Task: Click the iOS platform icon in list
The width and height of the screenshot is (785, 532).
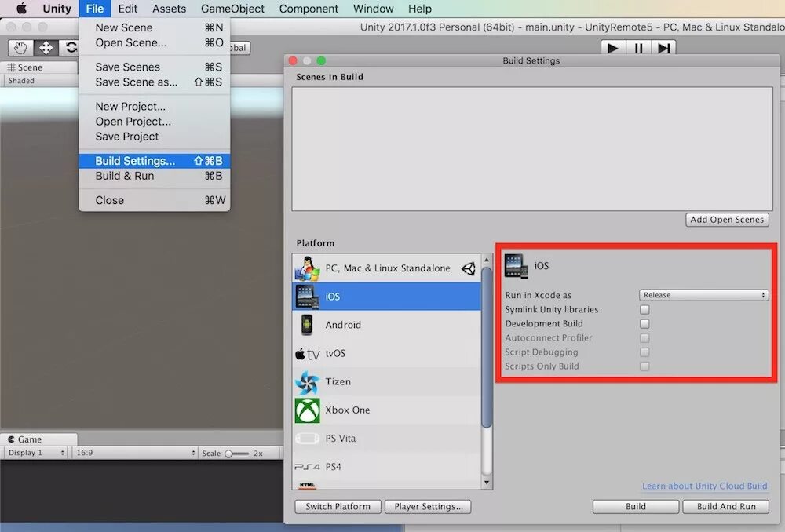Action: 307,297
